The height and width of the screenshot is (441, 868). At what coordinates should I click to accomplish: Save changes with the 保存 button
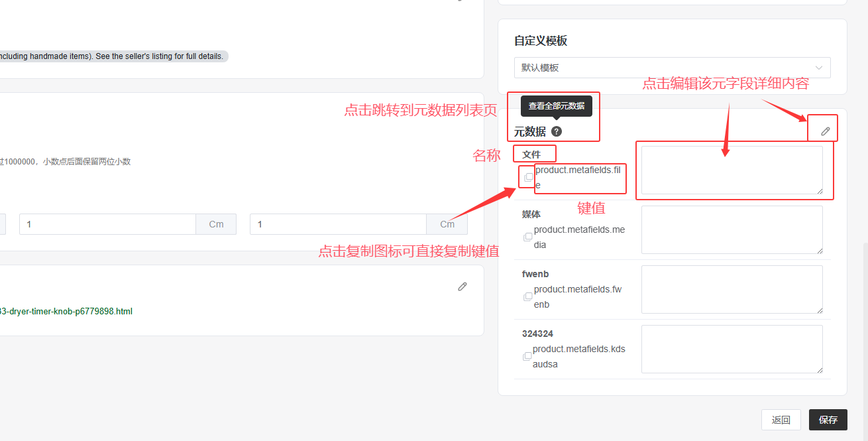[828, 420]
